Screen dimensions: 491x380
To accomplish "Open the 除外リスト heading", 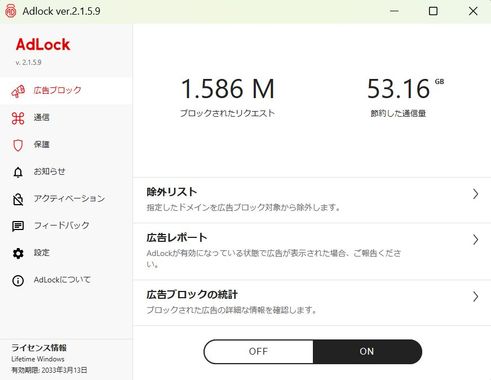I will click(172, 192).
